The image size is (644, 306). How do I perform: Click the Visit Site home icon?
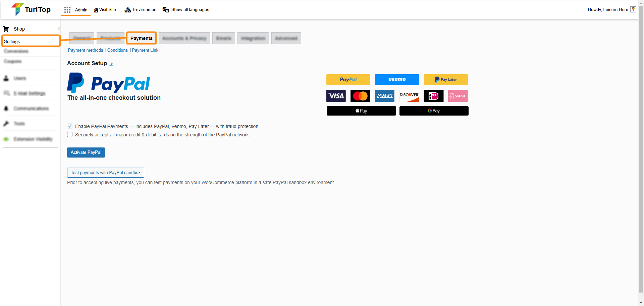[x=96, y=10]
